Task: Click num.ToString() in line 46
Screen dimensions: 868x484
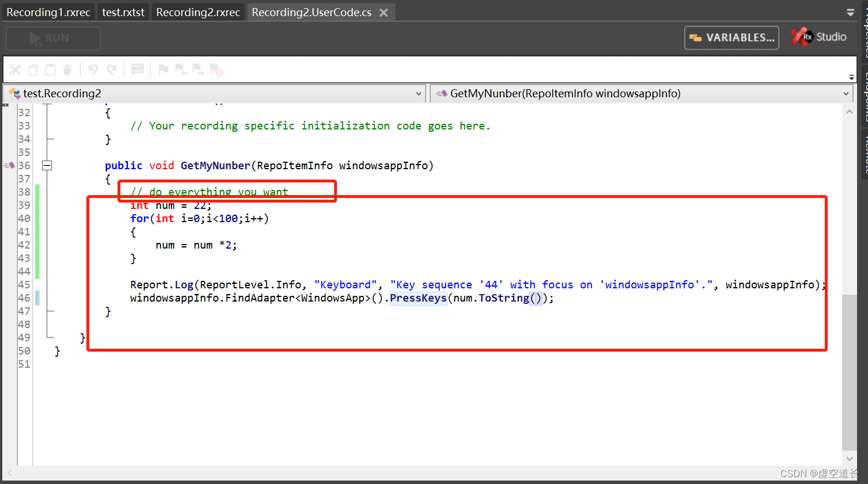Action: (x=498, y=298)
